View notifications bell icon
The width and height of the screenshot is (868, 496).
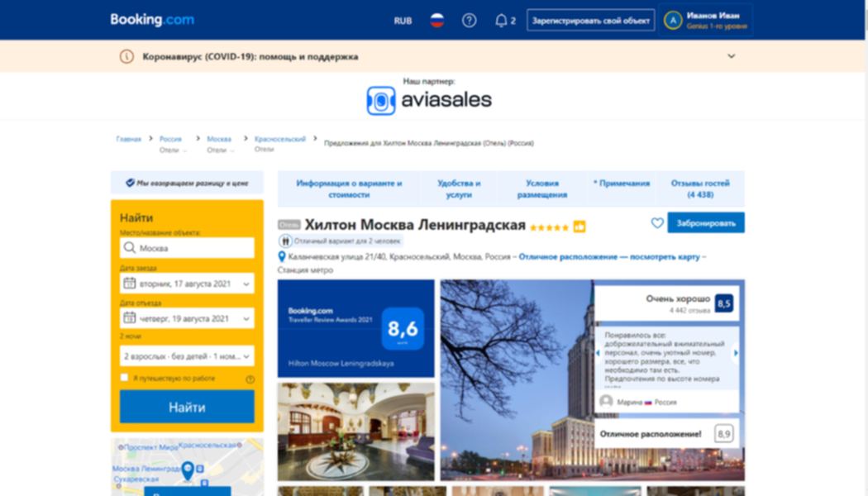coord(501,21)
